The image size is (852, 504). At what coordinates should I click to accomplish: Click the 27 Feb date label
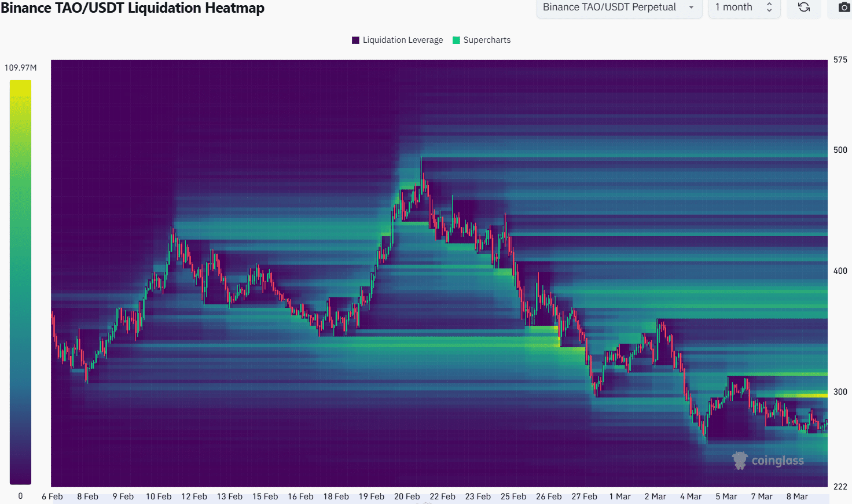(584, 496)
